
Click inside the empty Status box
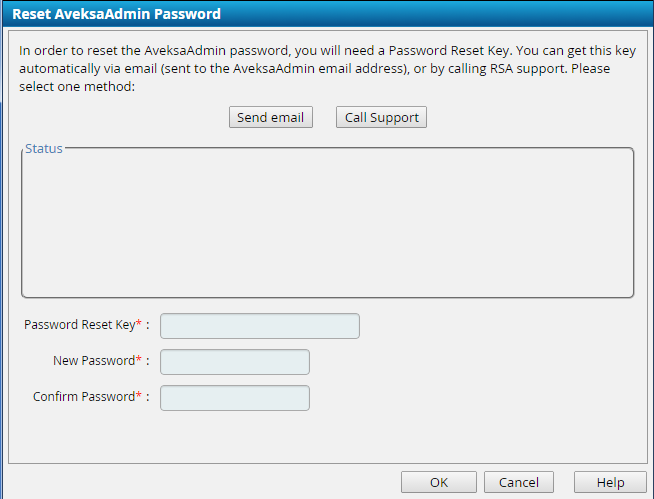click(327, 225)
